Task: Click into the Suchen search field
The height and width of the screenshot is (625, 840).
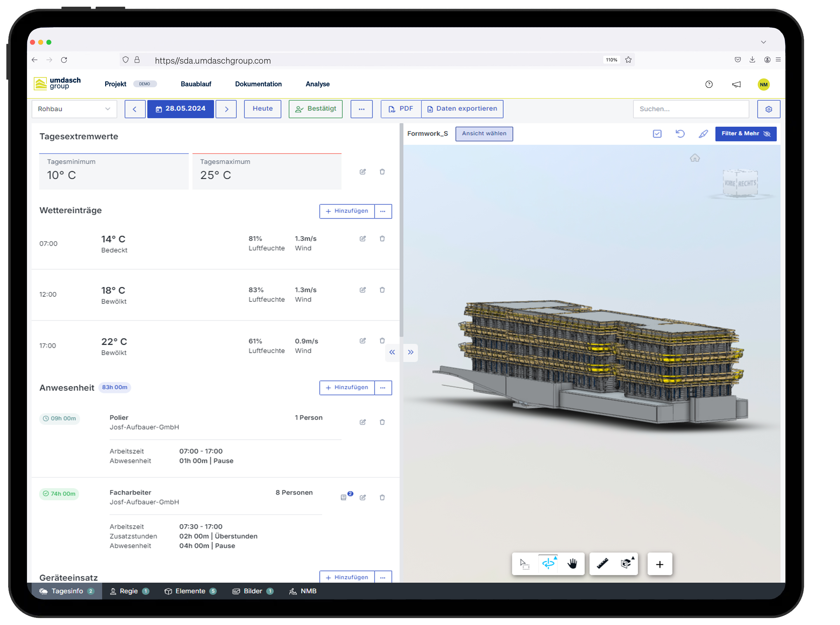Action: [x=691, y=109]
